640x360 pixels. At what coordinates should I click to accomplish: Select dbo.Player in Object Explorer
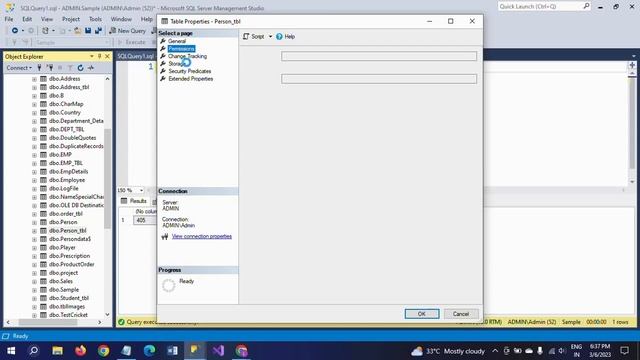click(x=62, y=247)
